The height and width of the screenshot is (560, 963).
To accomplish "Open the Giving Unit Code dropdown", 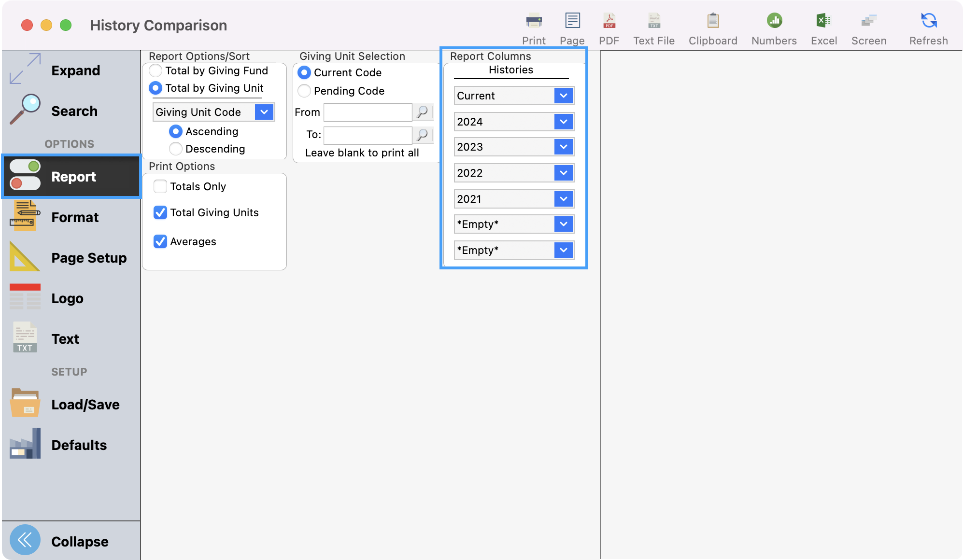I will pos(264,112).
